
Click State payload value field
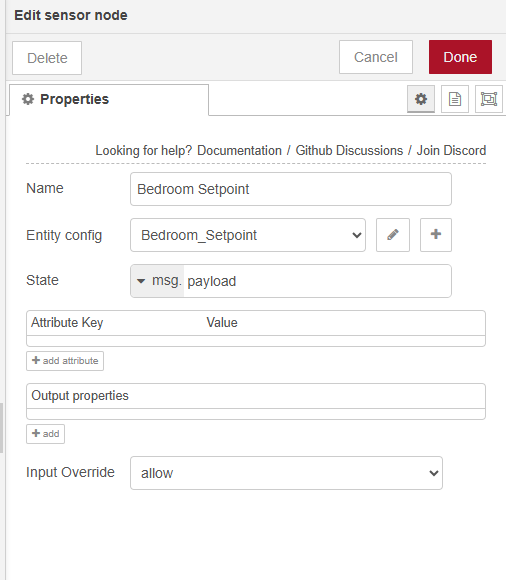point(317,281)
